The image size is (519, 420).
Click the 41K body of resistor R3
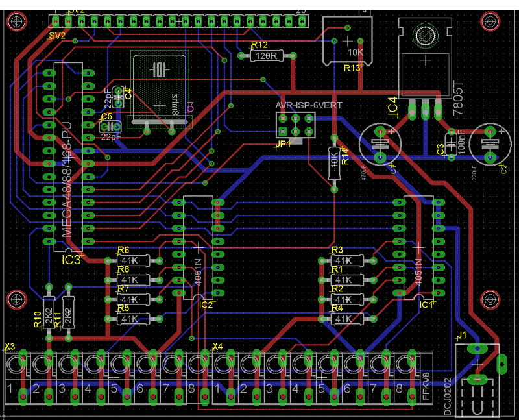click(x=347, y=261)
